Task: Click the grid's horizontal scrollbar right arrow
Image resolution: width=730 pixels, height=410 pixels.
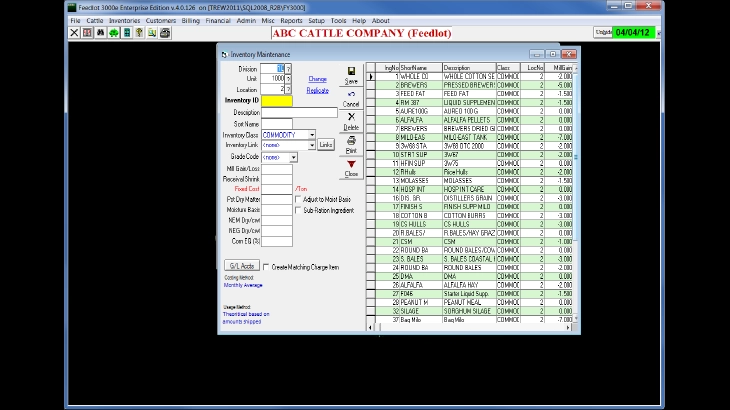Action: [568, 328]
